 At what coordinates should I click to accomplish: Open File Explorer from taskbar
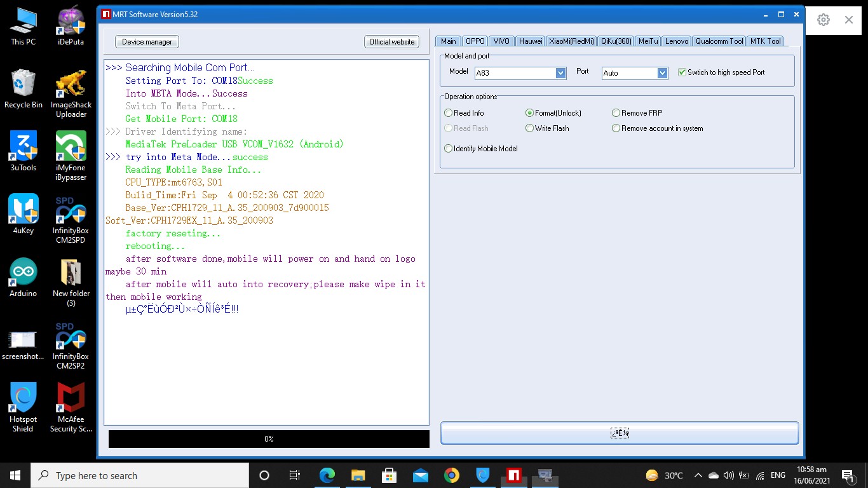click(358, 475)
